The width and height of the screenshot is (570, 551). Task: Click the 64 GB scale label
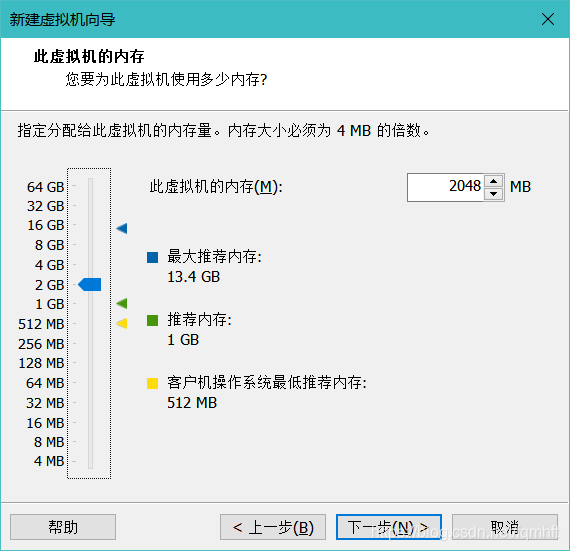click(45, 187)
